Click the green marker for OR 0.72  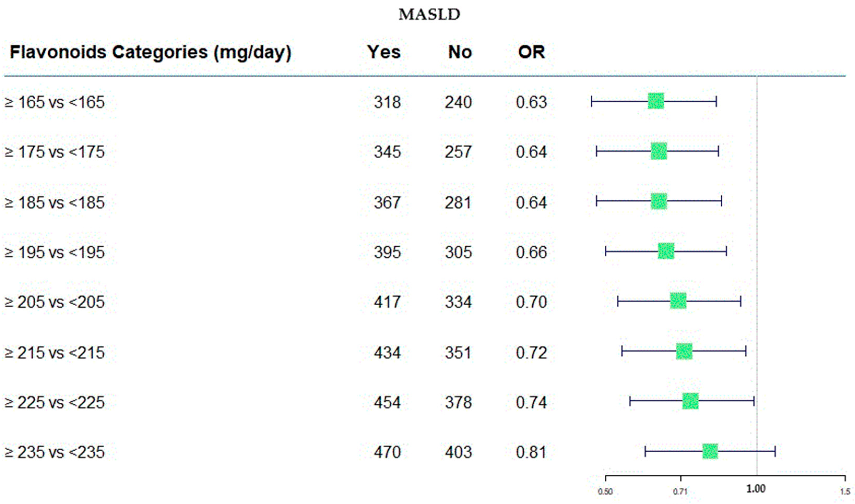pos(684,351)
